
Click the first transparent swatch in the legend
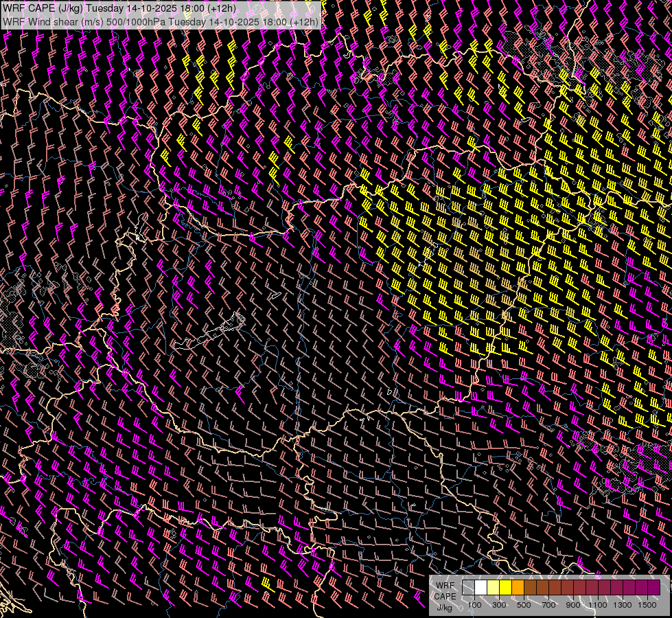468,588
